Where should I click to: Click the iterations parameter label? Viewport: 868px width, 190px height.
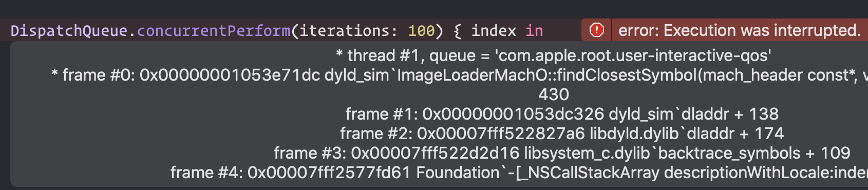point(348,31)
